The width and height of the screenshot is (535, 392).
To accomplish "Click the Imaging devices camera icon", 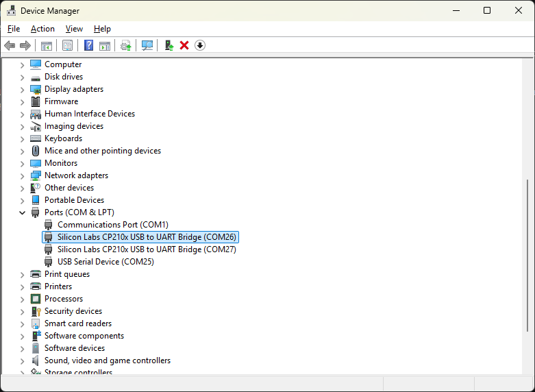I will 36,126.
